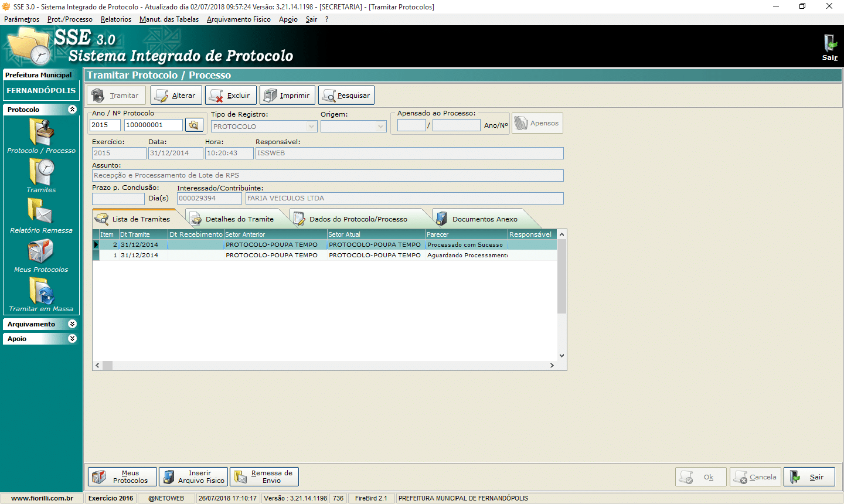Expand the Apoio sidebar section
This screenshot has width=844, height=504.
[72, 339]
